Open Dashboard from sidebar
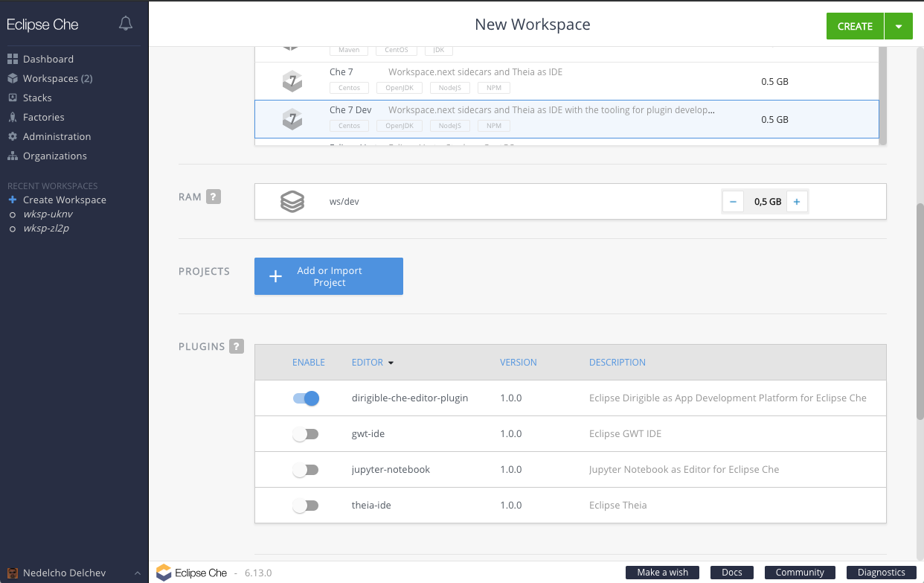Viewport: 924px width, 583px height. point(48,59)
